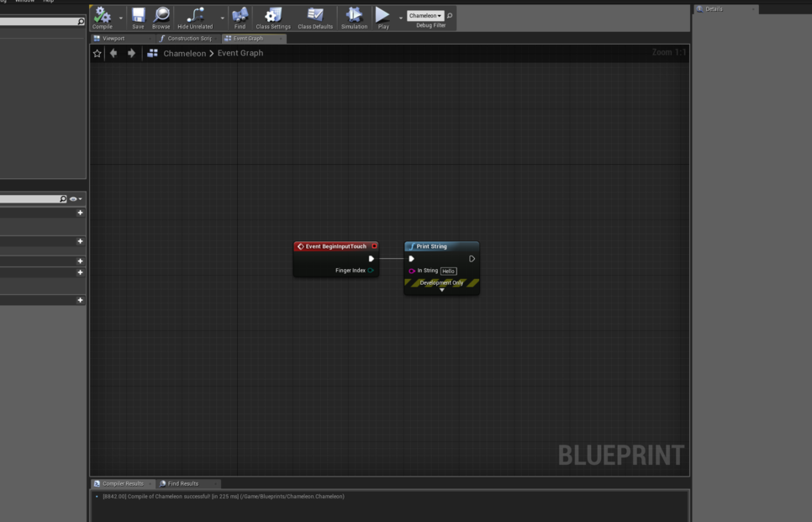Edit the Hello string value field
Screen dimensions: 812x522
click(449, 271)
